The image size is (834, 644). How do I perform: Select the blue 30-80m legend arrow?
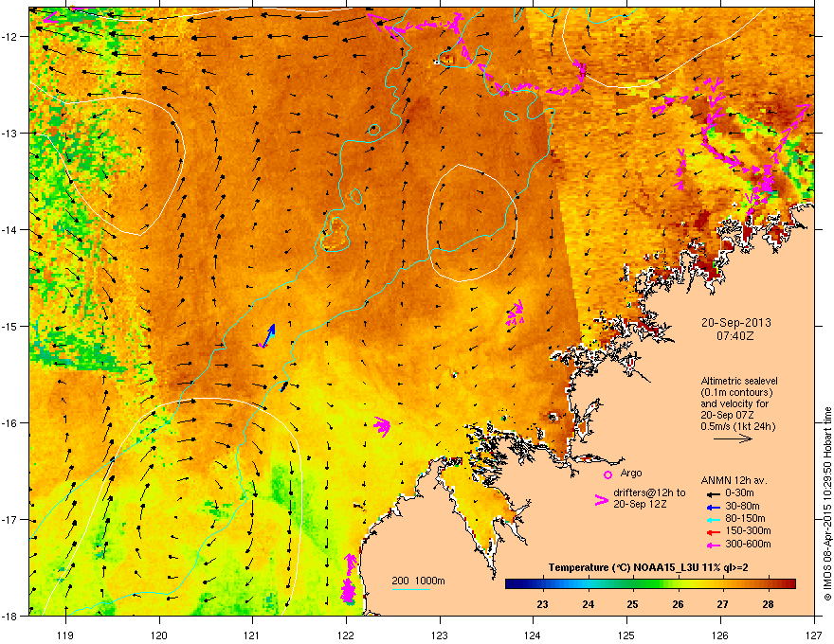pyautogui.click(x=713, y=507)
